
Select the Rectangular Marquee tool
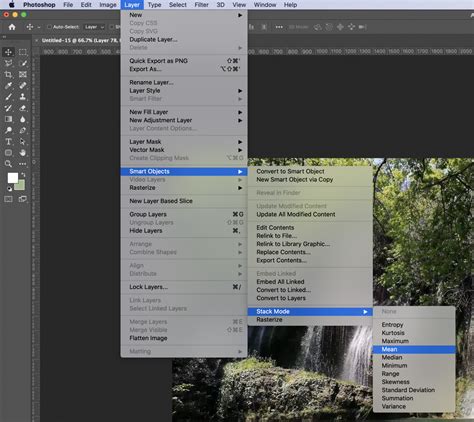coord(23,52)
